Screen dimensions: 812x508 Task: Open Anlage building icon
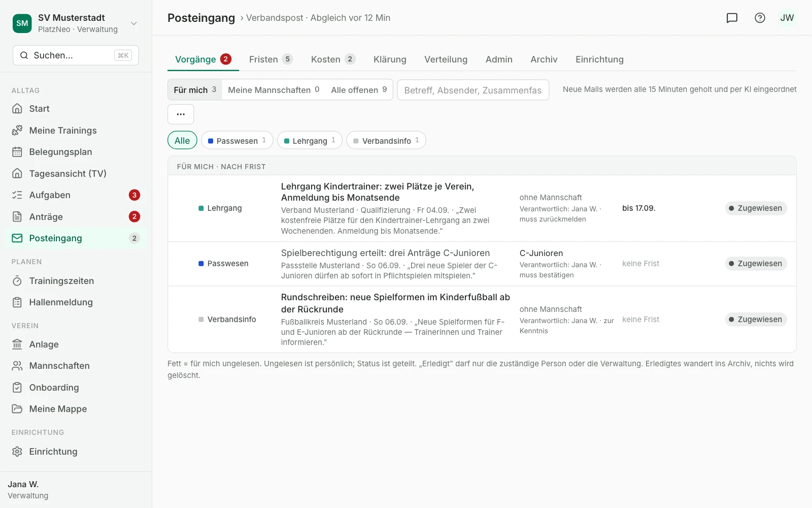17,344
